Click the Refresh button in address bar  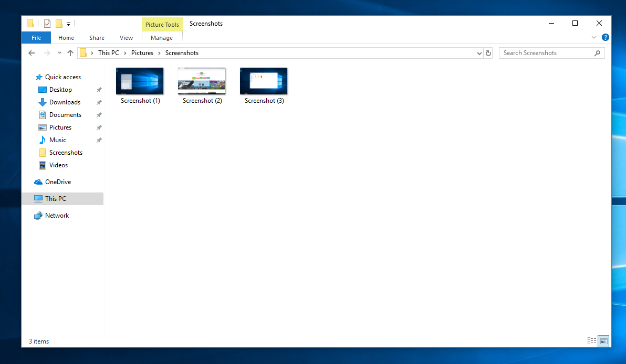[488, 52]
